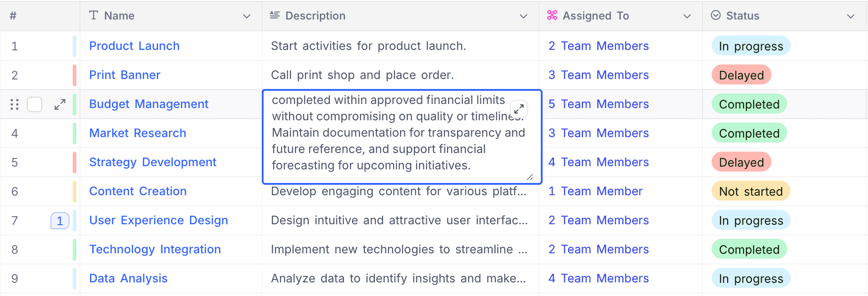Open the Strategy Development record link
Image resolution: width=868 pixels, height=296 pixels.
click(x=153, y=162)
